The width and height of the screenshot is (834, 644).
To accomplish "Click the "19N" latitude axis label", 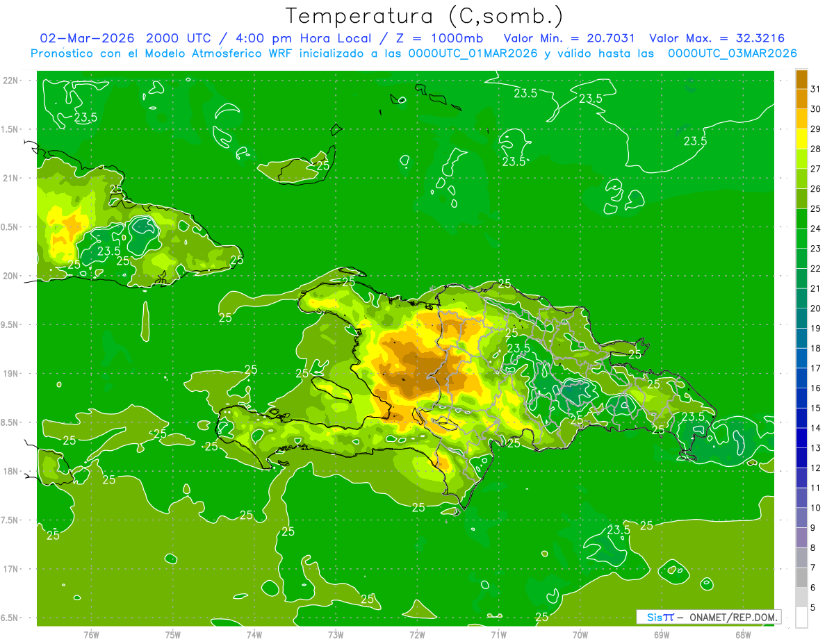I will click(11, 374).
